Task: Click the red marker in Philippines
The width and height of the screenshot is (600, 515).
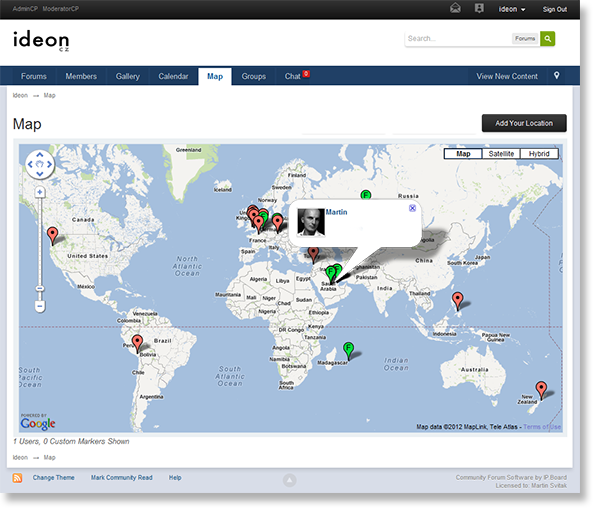Action: click(457, 300)
